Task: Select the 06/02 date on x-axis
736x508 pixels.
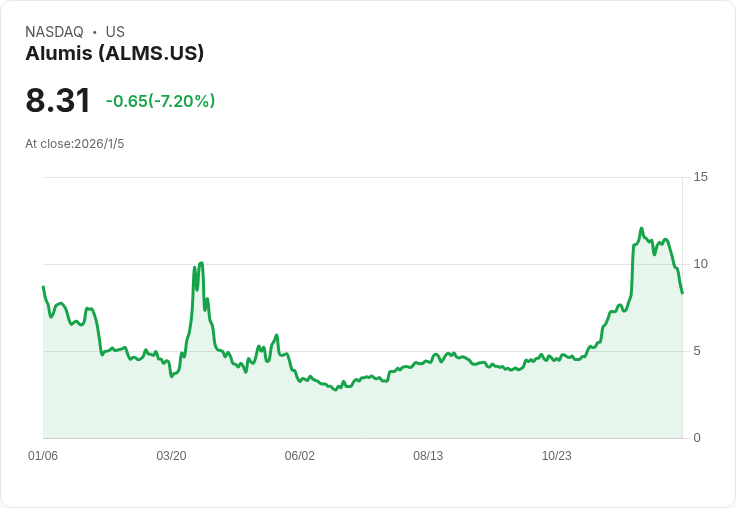Action: point(300,456)
